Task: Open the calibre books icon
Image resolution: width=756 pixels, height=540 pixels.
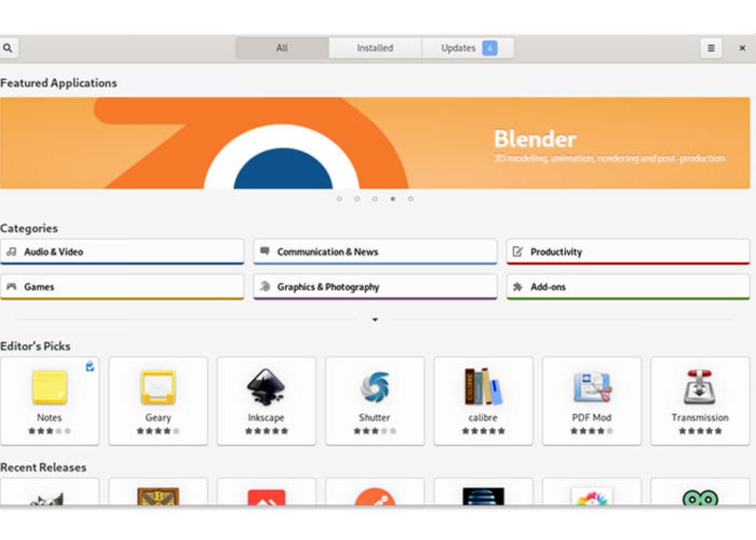Action: (483, 387)
